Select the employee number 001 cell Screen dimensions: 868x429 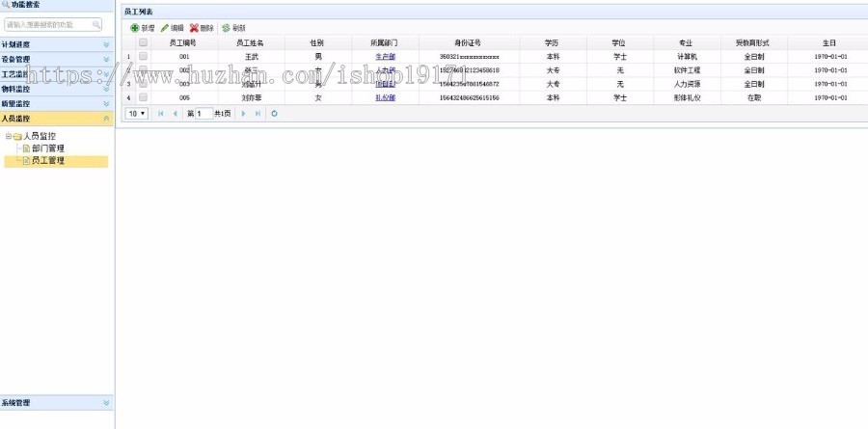pyautogui.click(x=184, y=57)
